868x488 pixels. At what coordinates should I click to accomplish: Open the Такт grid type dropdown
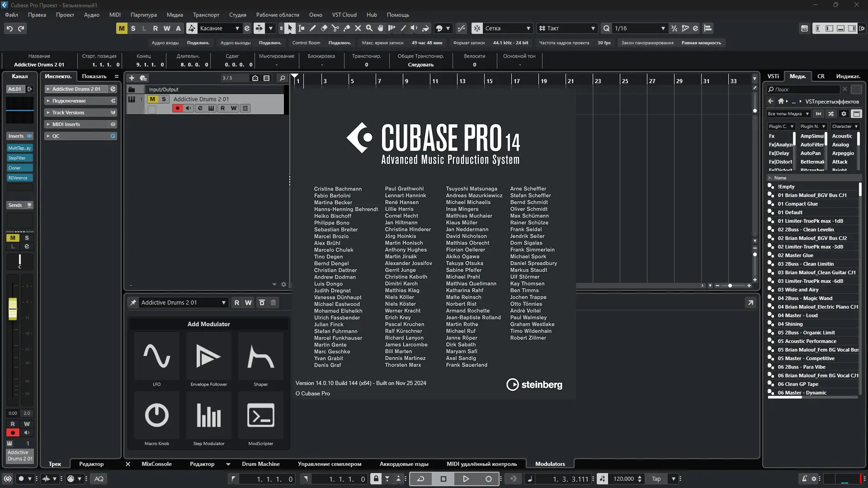pyautogui.click(x=593, y=28)
